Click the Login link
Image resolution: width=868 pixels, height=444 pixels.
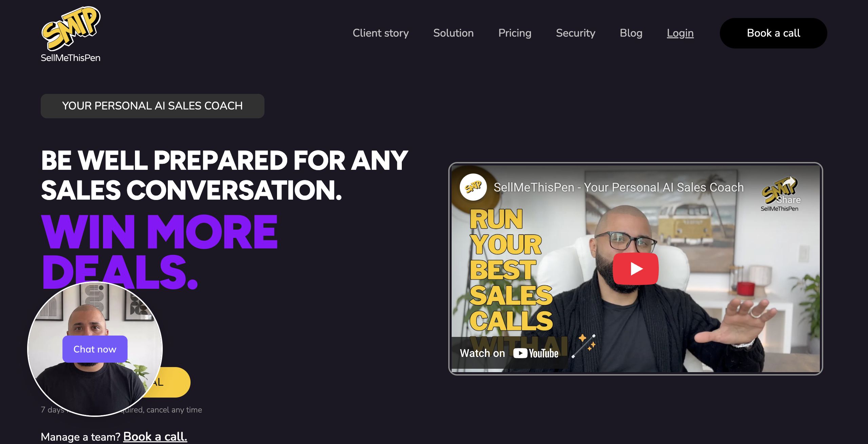(x=680, y=33)
